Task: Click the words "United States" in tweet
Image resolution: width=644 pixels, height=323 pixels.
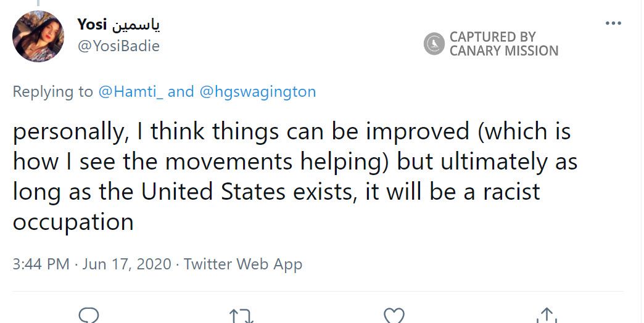Action: (213, 192)
